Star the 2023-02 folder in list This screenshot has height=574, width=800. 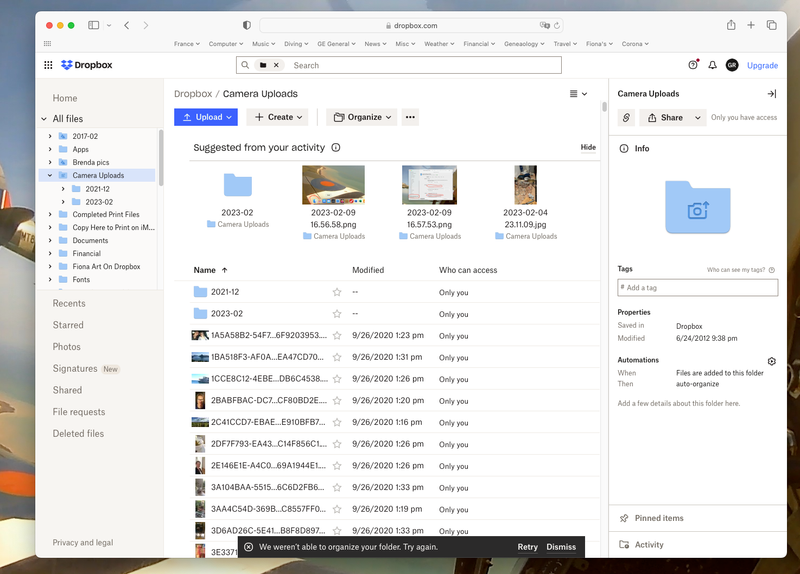(x=337, y=314)
